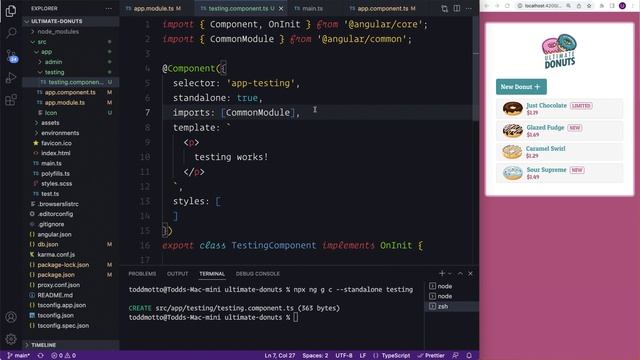The height and width of the screenshot is (360, 640).
Task: Collapse the src folder
Action: point(71,42)
